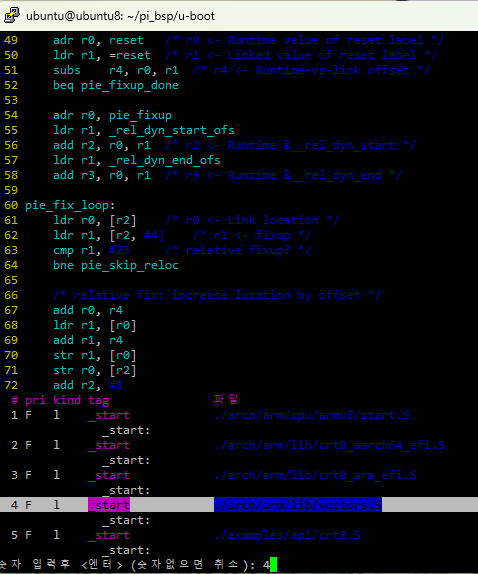Click 'bne pie_skip_reloc' on line 64
478x574 pixels.
point(116,265)
